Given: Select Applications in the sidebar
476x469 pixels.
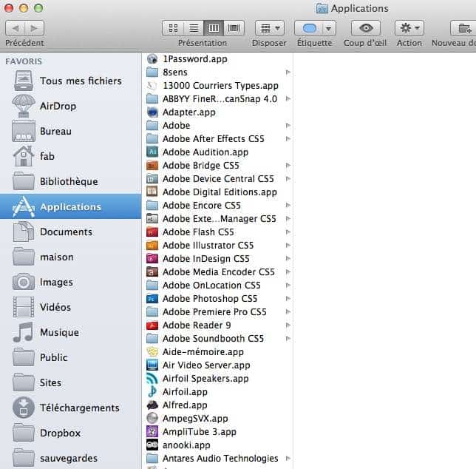Looking at the screenshot, I should click(71, 206).
